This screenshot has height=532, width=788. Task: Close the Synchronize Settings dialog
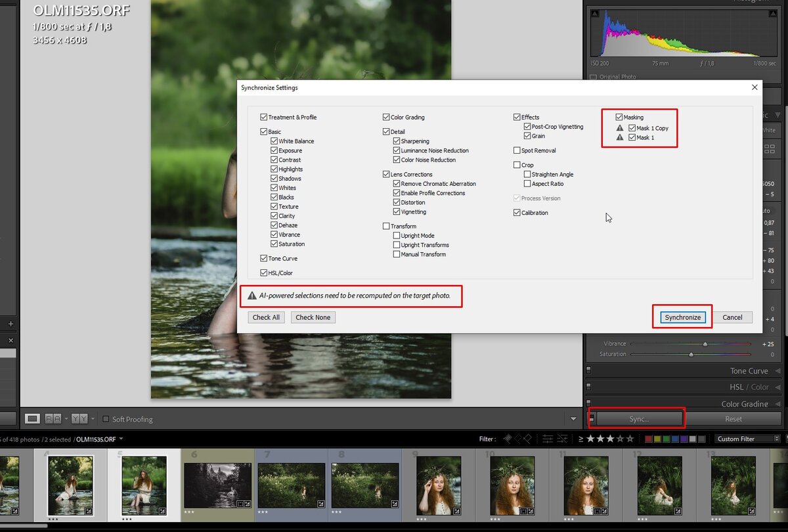point(755,87)
